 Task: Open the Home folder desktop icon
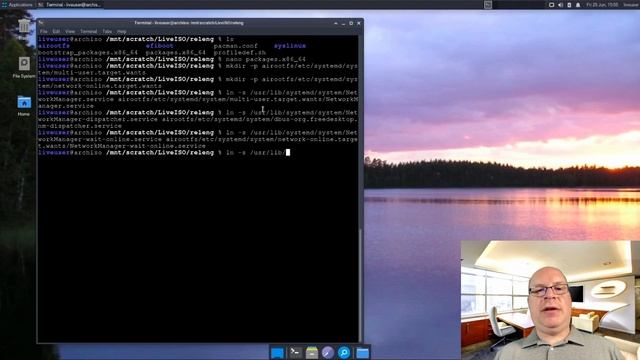tap(24, 106)
